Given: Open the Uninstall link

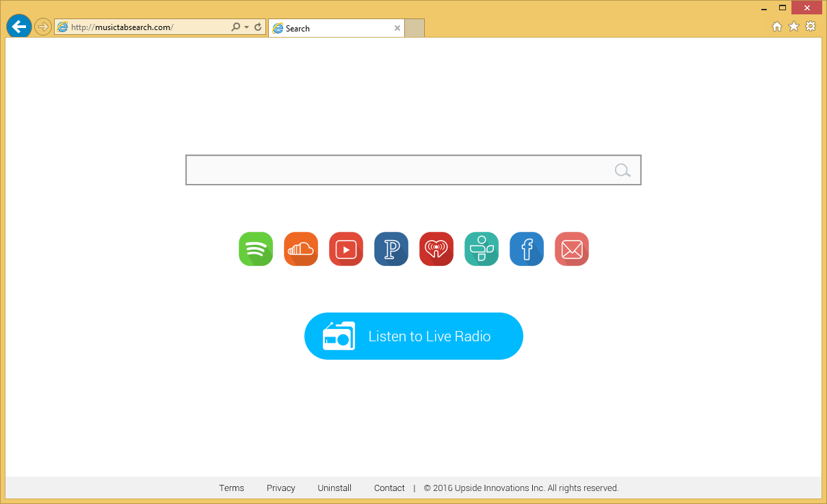Looking at the screenshot, I should pyautogui.click(x=334, y=488).
